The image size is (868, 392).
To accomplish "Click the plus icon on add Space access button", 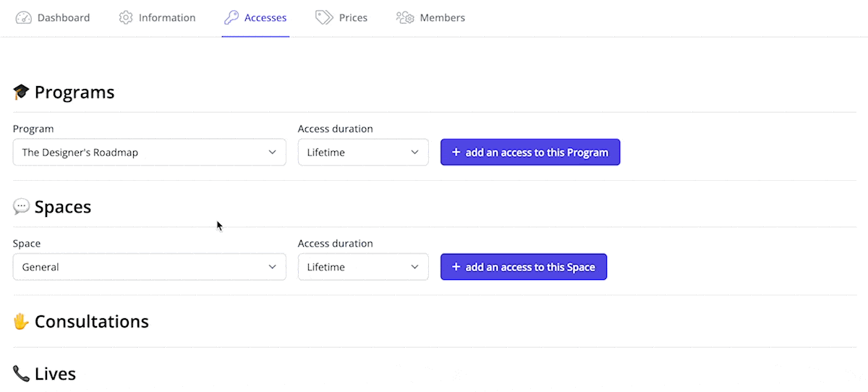I will (x=456, y=267).
